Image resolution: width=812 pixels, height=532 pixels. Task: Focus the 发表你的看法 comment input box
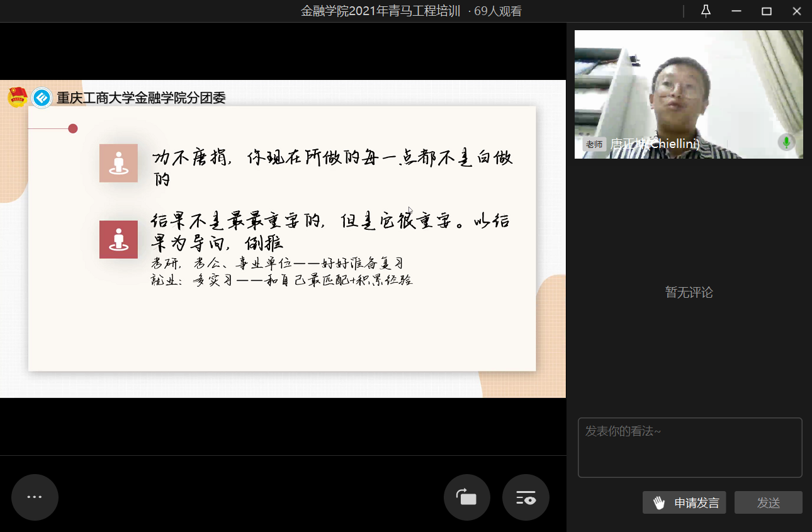pos(690,448)
